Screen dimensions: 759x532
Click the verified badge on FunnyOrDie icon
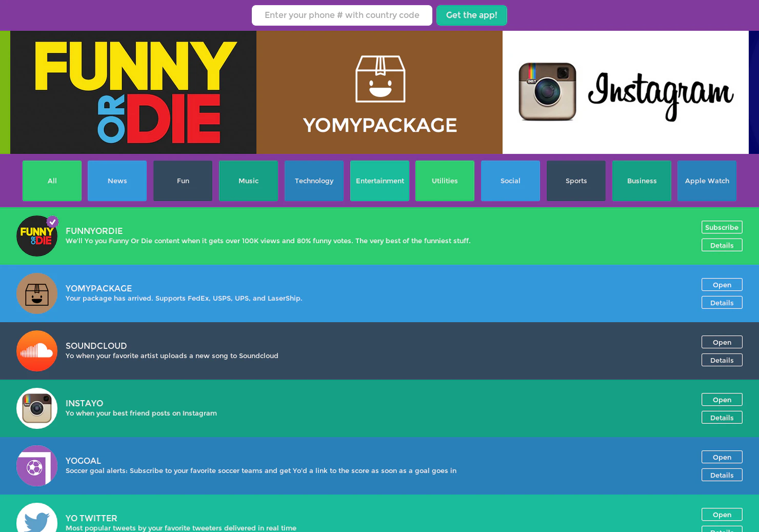click(x=52, y=222)
